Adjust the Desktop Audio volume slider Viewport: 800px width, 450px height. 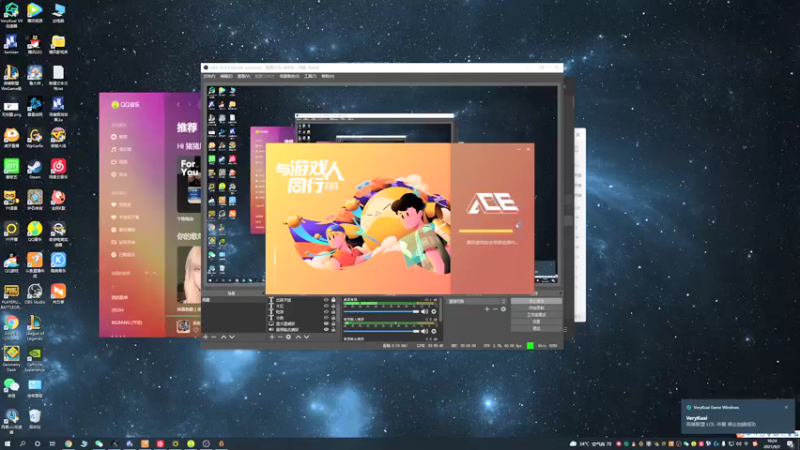[382, 311]
